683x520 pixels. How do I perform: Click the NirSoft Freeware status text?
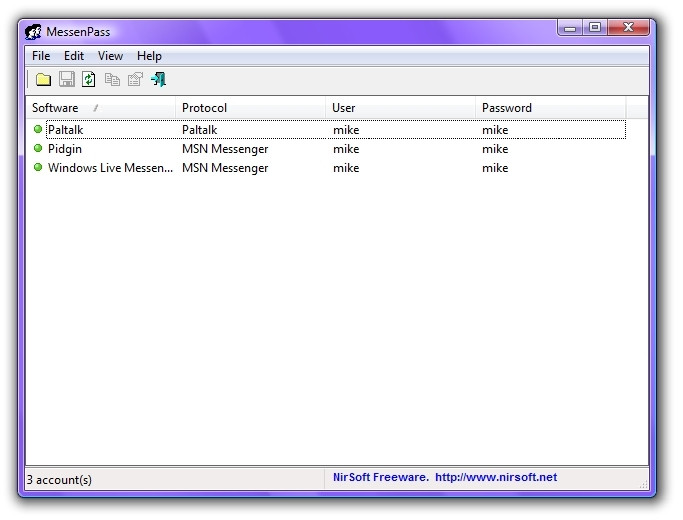click(x=380, y=477)
